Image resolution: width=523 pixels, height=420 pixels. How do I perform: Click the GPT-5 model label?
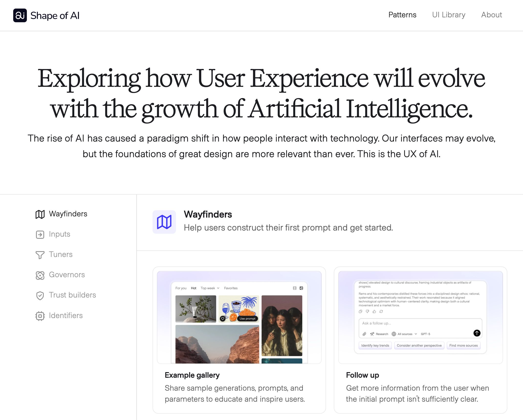pos(425,334)
